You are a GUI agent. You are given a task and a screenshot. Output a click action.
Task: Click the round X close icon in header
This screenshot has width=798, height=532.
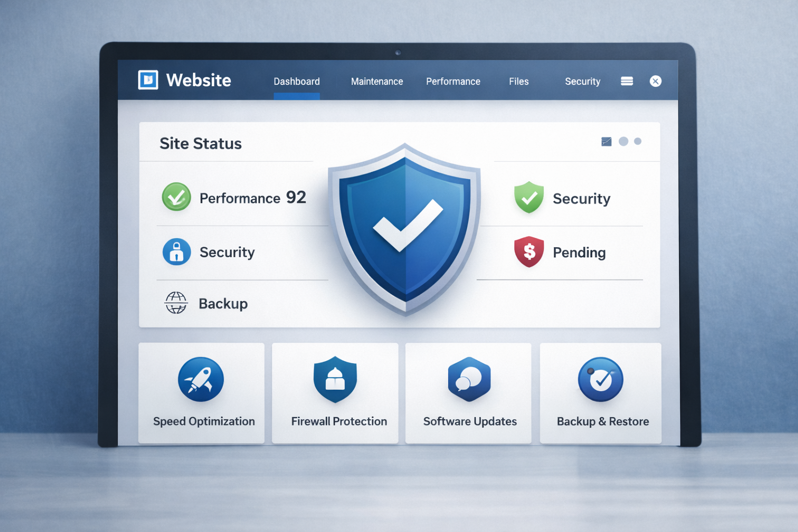click(x=656, y=81)
